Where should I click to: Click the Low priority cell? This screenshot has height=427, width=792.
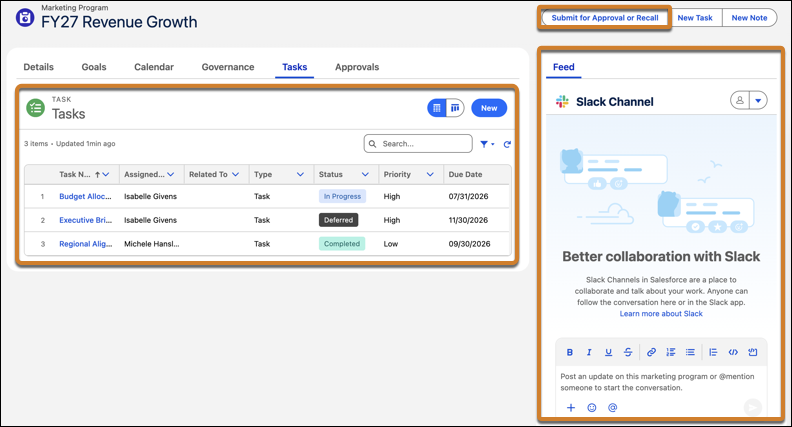tap(390, 244)
